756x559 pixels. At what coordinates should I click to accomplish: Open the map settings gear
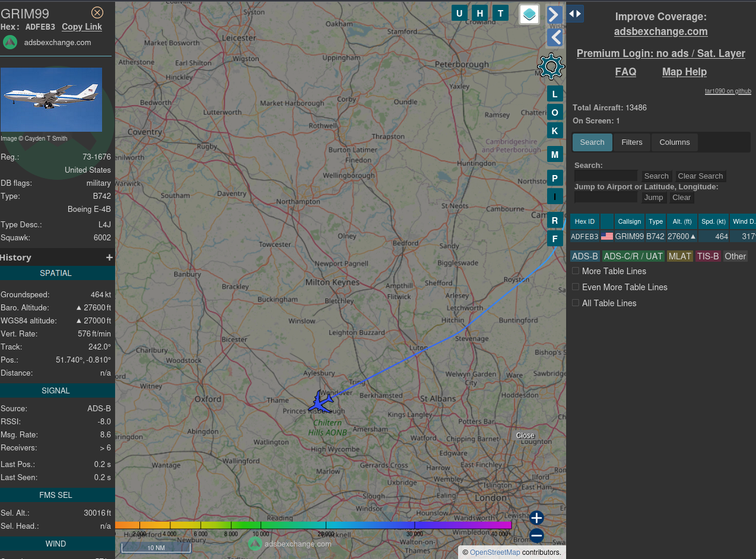point(551,66)
